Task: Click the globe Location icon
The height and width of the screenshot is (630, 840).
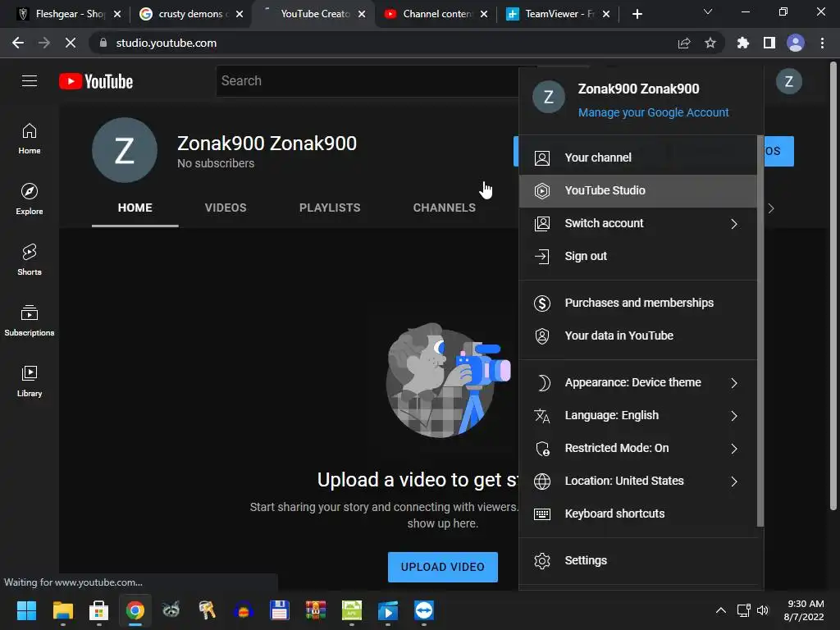Action: [542, 481]
